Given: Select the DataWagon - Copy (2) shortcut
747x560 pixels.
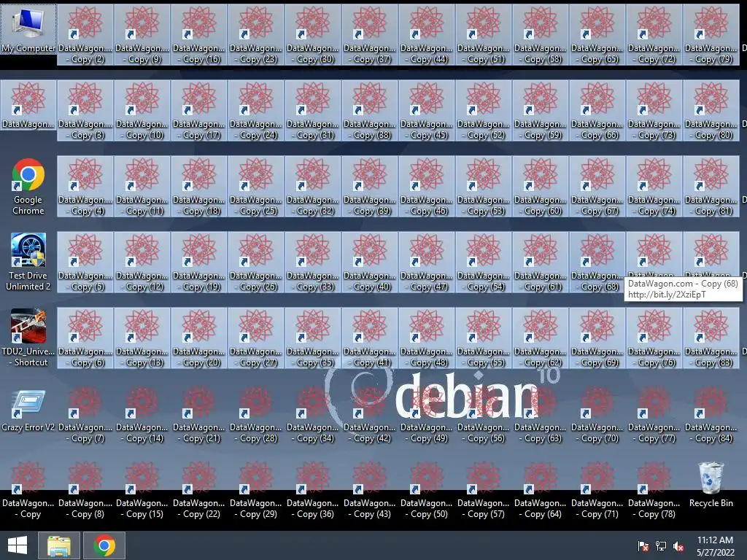Looking at the screenshot, I should (x=85, y=35).
